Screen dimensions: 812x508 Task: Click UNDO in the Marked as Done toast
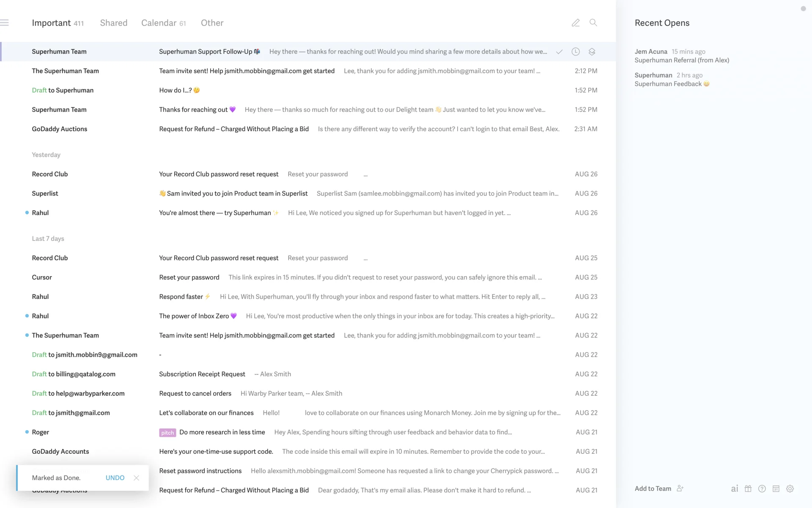pos(115,478)
